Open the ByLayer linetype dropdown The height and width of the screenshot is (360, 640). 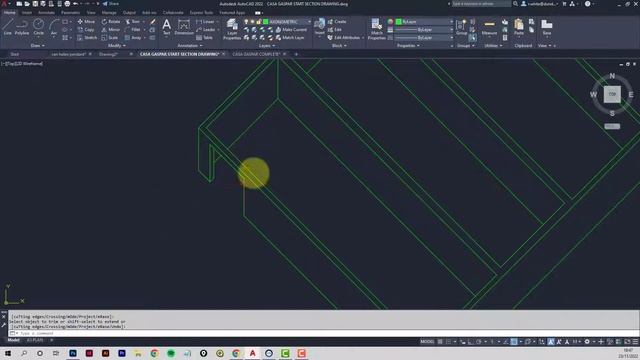pos(451,38)
